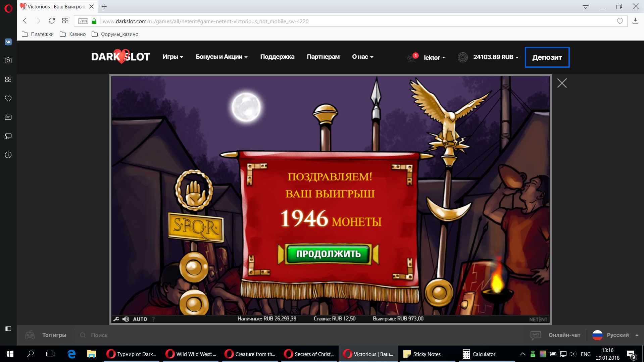Expand the О нас dropdown
This screenshot has width=644, height=362.
(x=362, y=57)
